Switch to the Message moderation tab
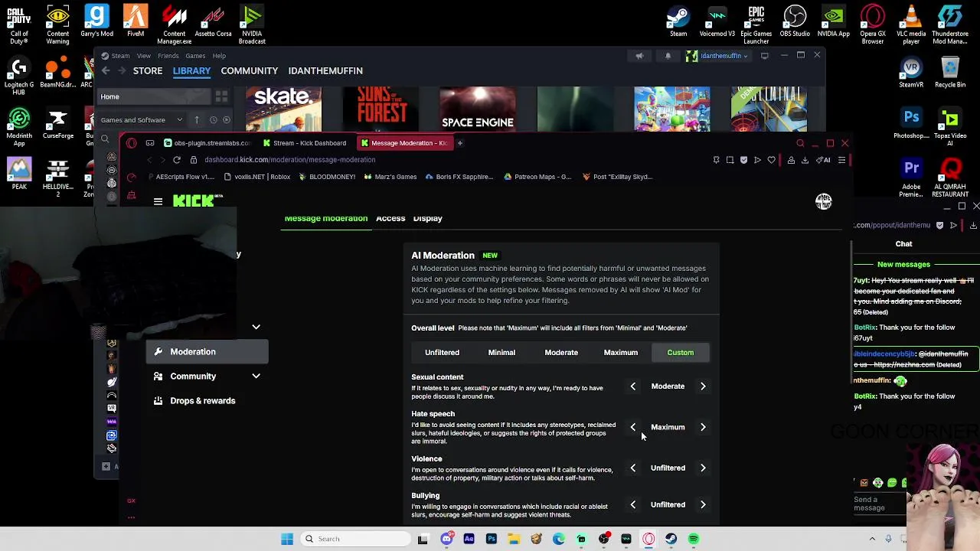980x551 pixels. click(x=326, y=219)
